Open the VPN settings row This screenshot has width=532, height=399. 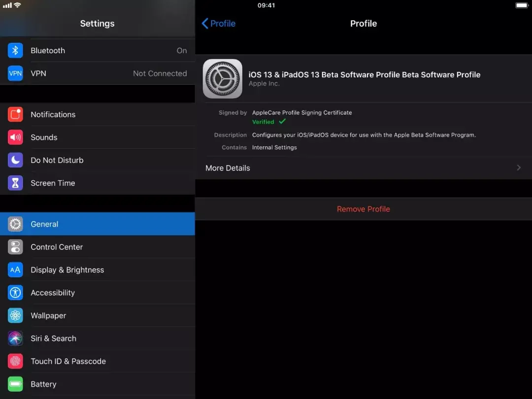click(98, 73)
